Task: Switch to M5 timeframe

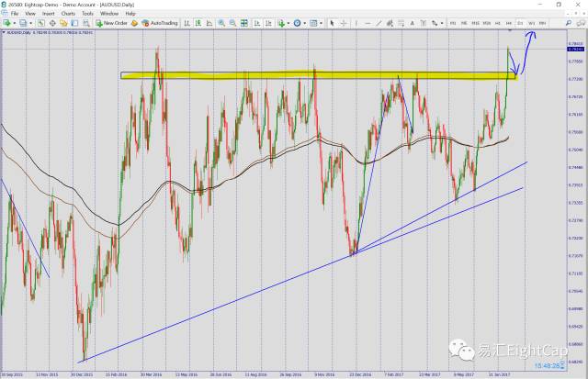Action: pyautogui.click(x=464, y=23)
